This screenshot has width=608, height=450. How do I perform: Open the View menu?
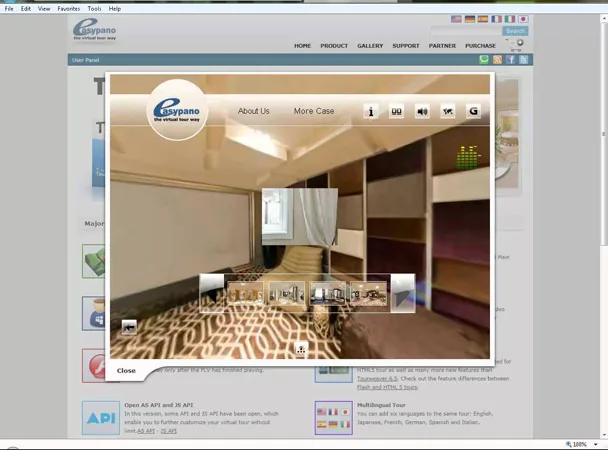pos(44,9)
